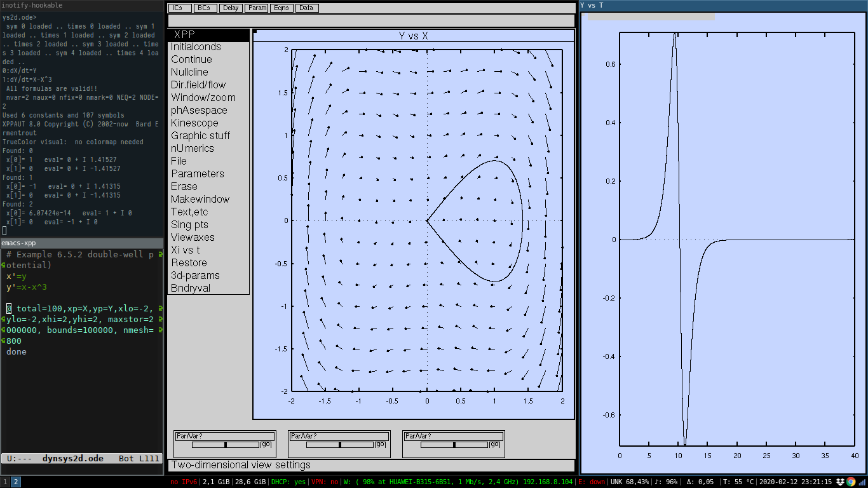Select Graphic stuff menu entry
This screenshot has height=488, width=868.
click(208, 136)
